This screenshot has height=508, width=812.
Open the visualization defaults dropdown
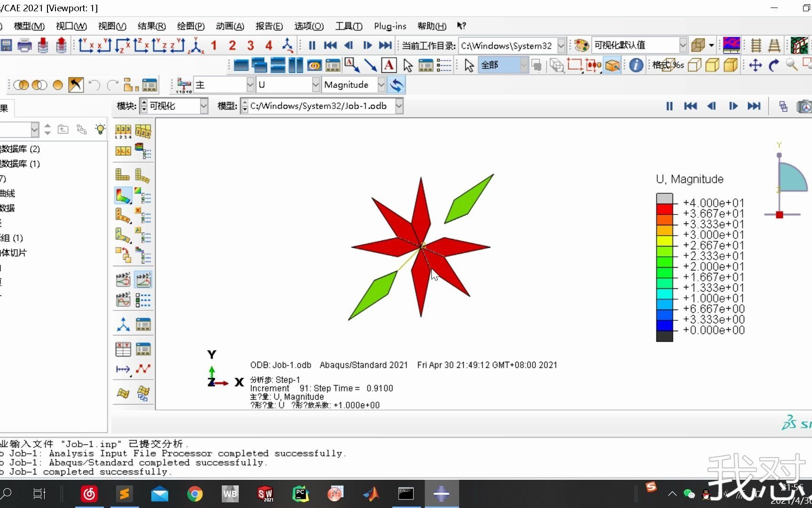[683, 45]
